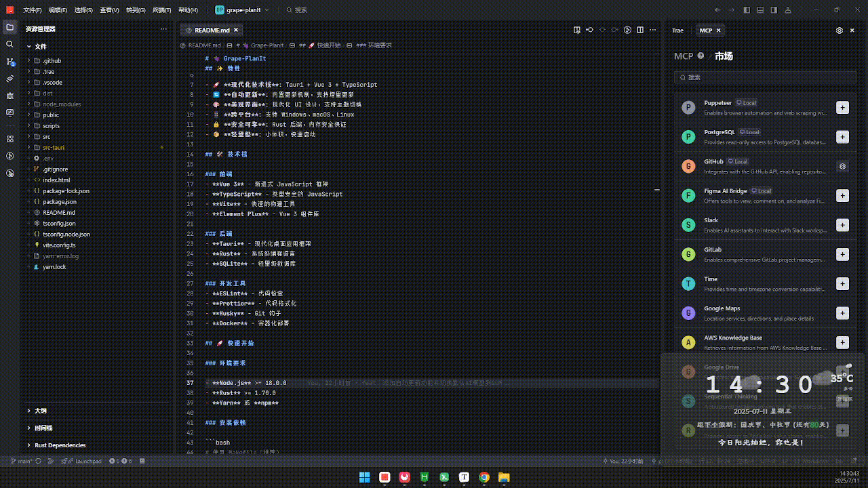
Task: Switch to the Trae tab
Action: (x=677, y=30)
